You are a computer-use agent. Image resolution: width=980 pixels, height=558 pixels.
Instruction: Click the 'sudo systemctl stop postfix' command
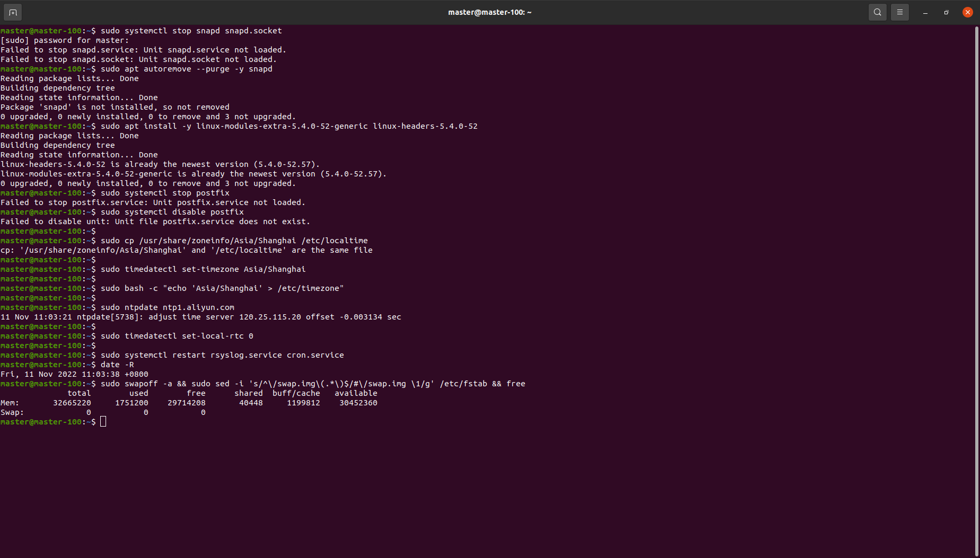[165, 193]
